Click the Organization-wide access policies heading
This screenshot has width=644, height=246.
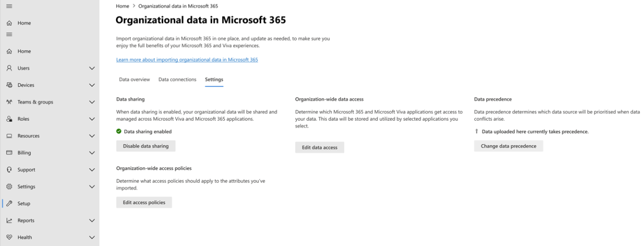point(154,168)
